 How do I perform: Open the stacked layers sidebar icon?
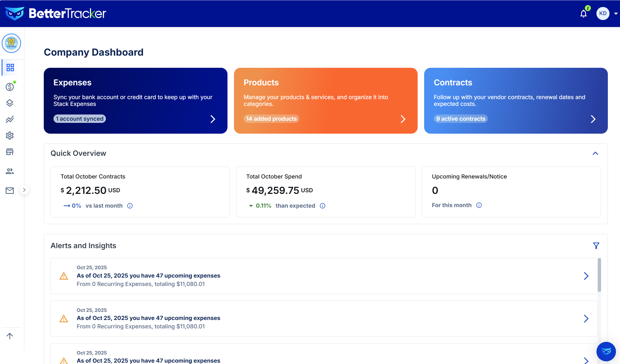(x=10, y=103)
